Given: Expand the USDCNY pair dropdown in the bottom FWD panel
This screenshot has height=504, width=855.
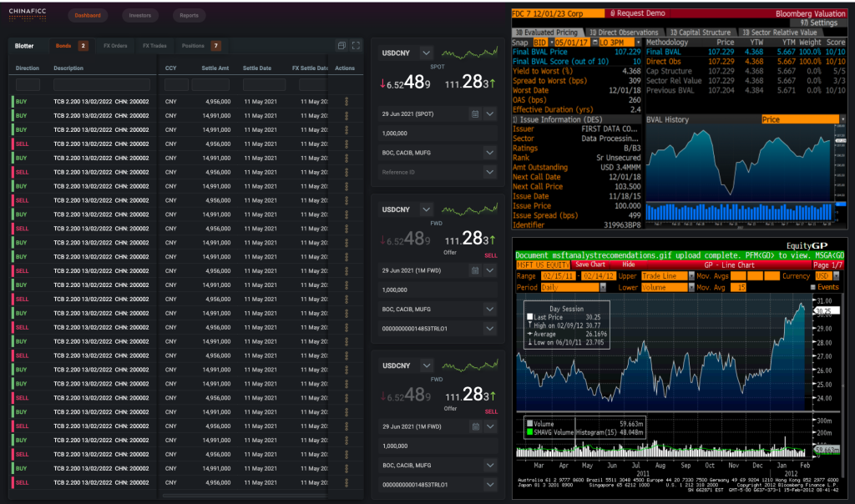Looking at the screenshot, I should [x=427, y=365].
